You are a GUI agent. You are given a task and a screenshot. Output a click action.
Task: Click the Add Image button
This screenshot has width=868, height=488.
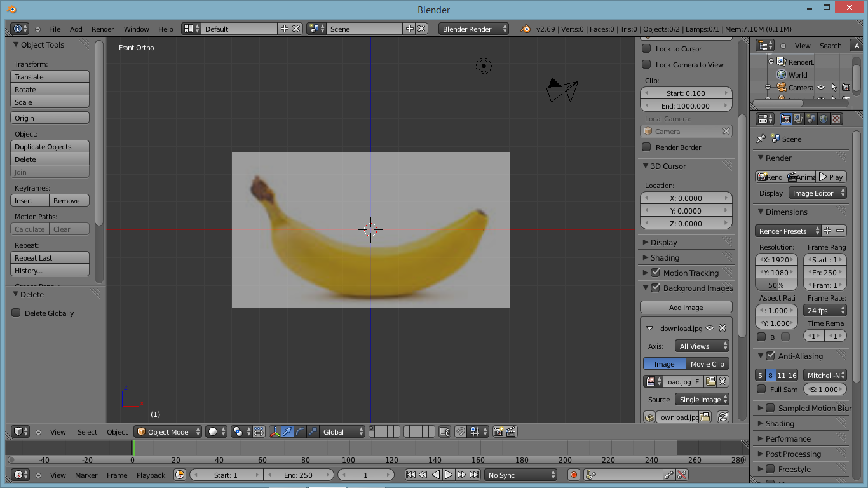(x=686, y=308)
